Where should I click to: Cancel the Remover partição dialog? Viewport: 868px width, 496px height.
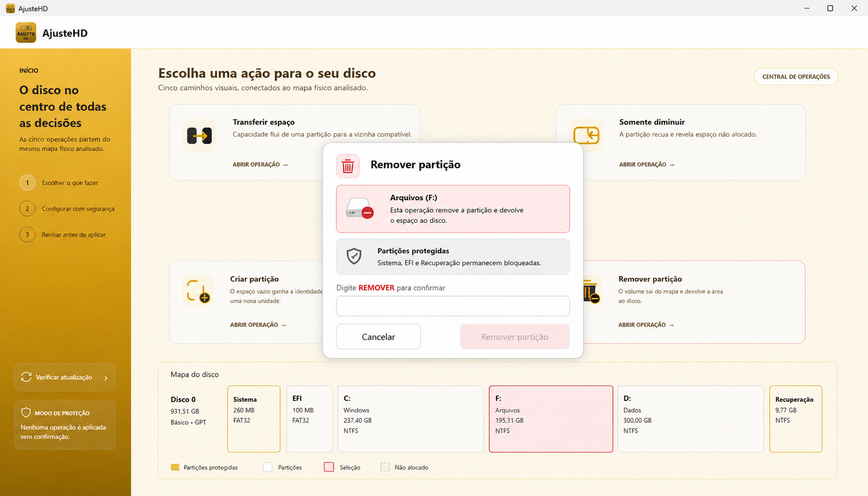(378, 336)
